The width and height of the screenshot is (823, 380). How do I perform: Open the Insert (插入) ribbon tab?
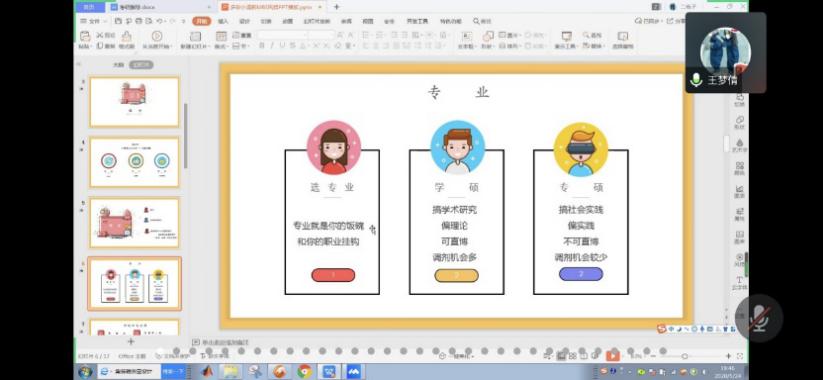(x=223, y=21)
